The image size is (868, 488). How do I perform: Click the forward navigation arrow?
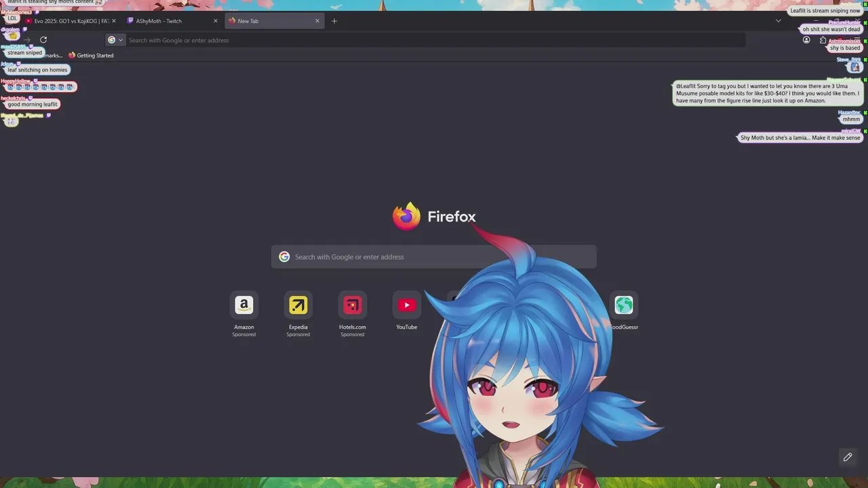click(x=27, y=40)
